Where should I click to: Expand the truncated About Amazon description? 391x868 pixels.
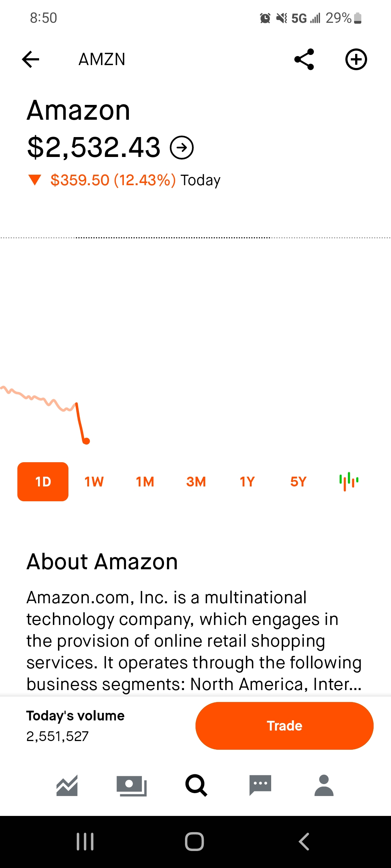point(194,641)
